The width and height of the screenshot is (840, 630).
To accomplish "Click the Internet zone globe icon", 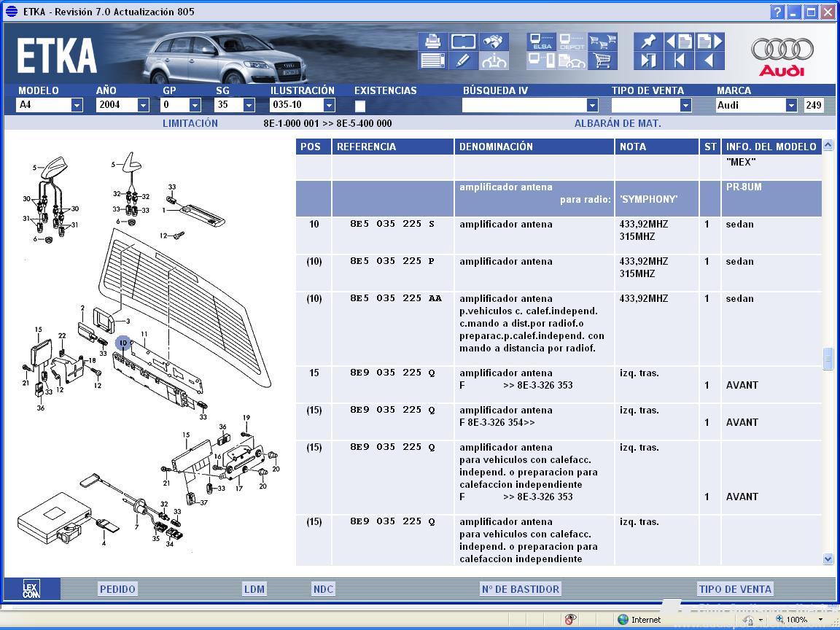I will click(623, 619).
